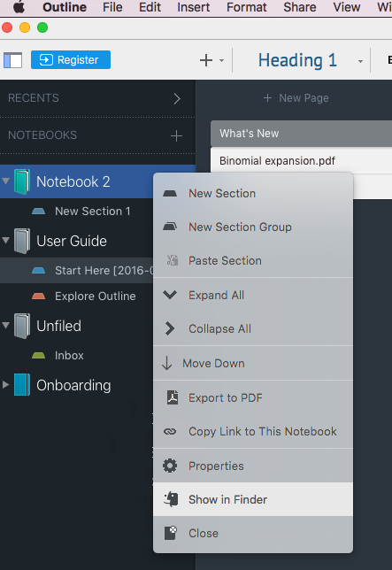This screenshot has width=392, height=570.
Task: Click the Expand All chevron icon
Action: tap(170, 295)
